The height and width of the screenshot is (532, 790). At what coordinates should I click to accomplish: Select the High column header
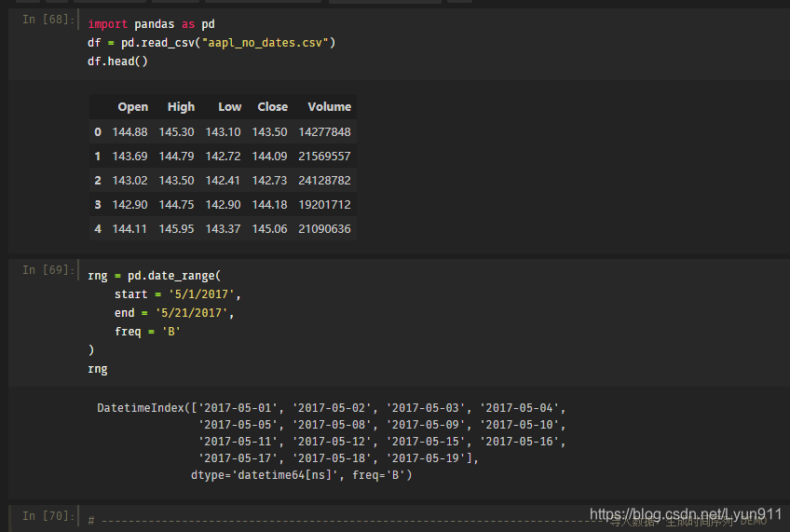tap(181, 107)
